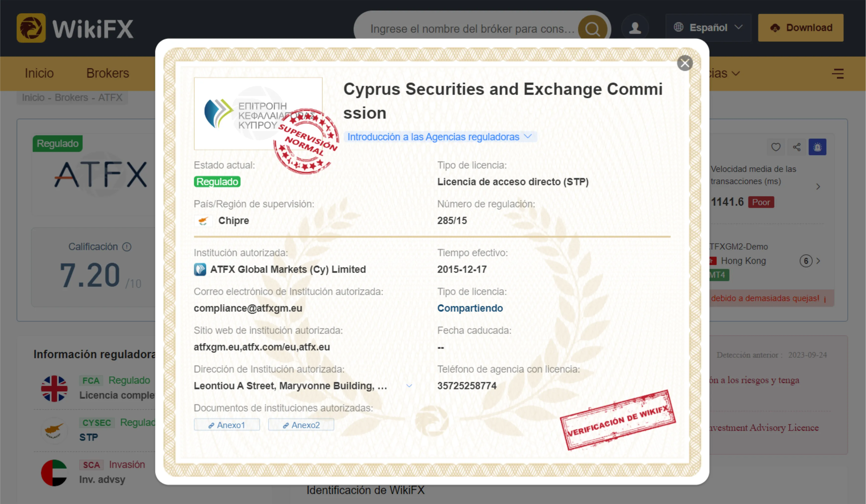The height and width of the screenshot is (504, 866).
Task: Click the Cyprus flag beside CYSEC
Action: click(54, 431)
